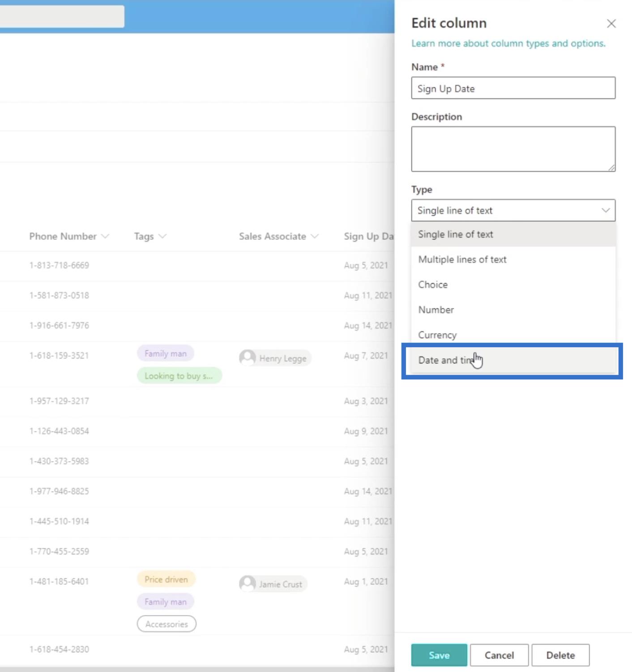Collapse the Type dropdown chevron

click(x=606, y=210)
